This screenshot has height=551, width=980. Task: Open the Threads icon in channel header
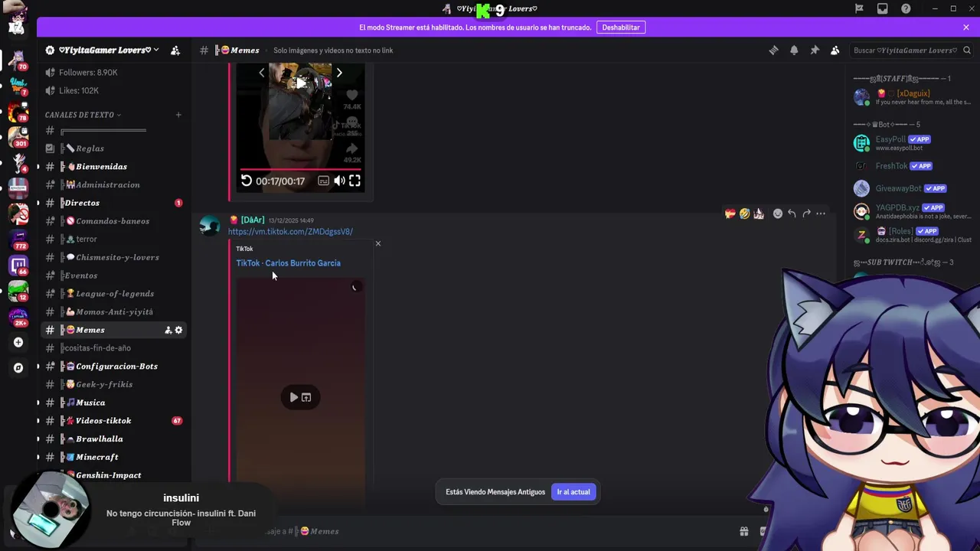pyautogui.click(x=773, y=51)
